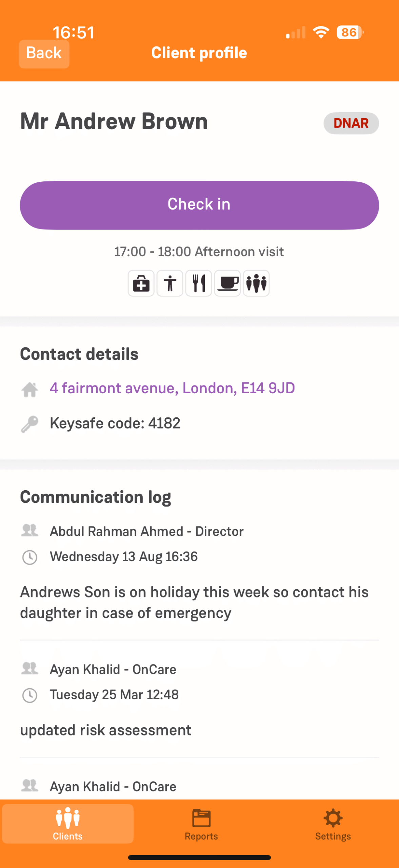This screenshot has width=399, height=868.
Task: Tap the companionship people group icon
Action: [256, 283]
